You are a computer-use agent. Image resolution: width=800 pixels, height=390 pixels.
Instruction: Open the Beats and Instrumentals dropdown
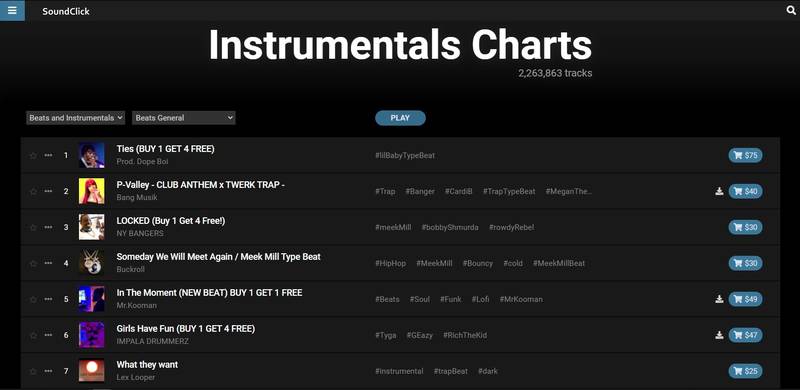76,118
